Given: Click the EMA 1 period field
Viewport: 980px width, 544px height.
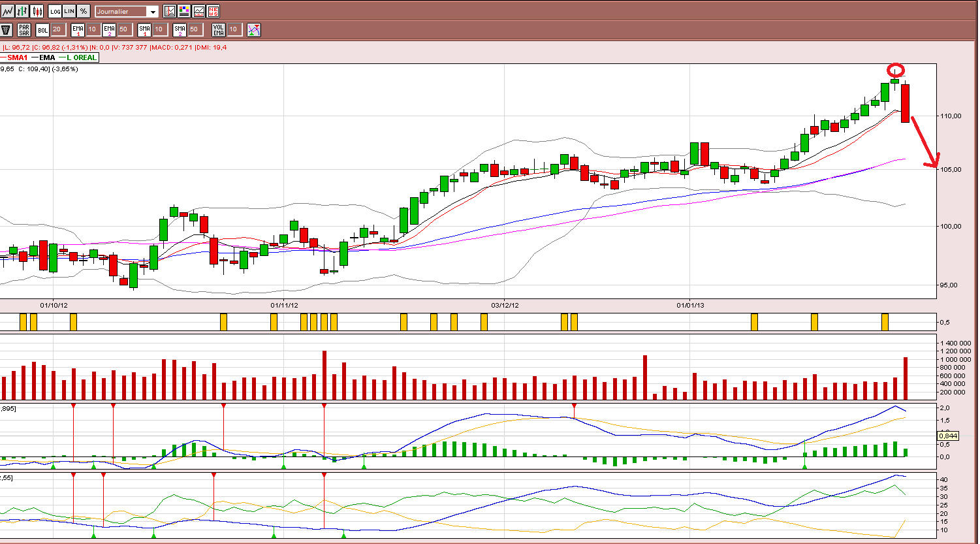Looking at the screenshot, I should pos(93,30).
